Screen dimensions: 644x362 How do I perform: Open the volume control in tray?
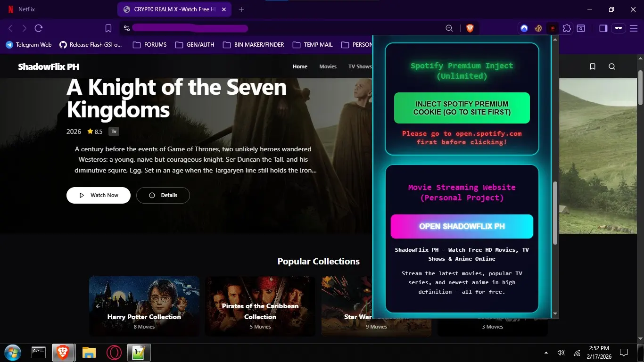click(x=561, y=353)
